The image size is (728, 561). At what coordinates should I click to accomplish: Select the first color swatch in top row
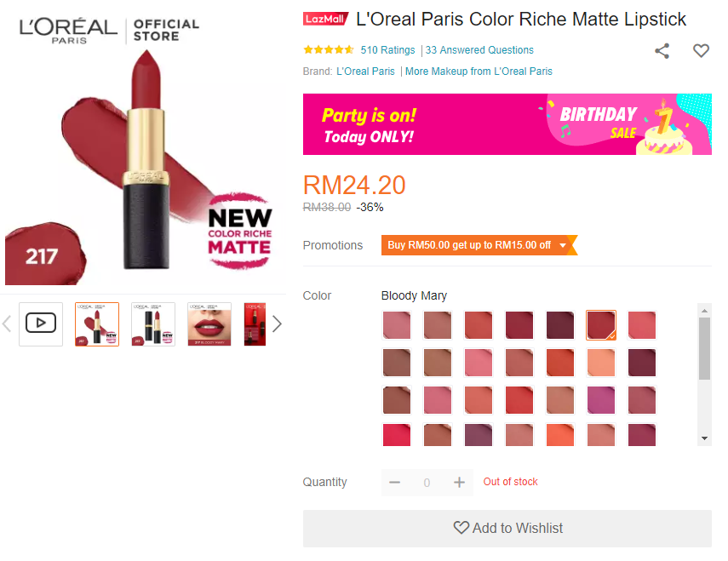point(396,325)
